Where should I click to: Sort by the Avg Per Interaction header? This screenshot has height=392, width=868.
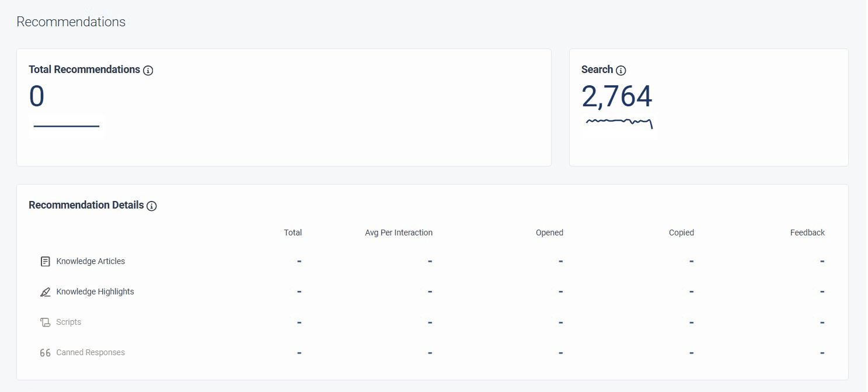399,233
